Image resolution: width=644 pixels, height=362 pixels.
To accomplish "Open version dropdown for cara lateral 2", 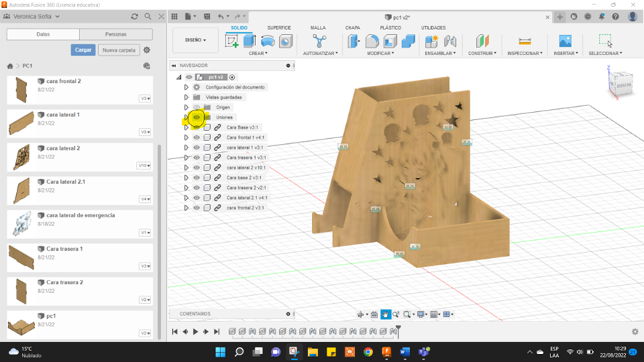I will point(144,166).
